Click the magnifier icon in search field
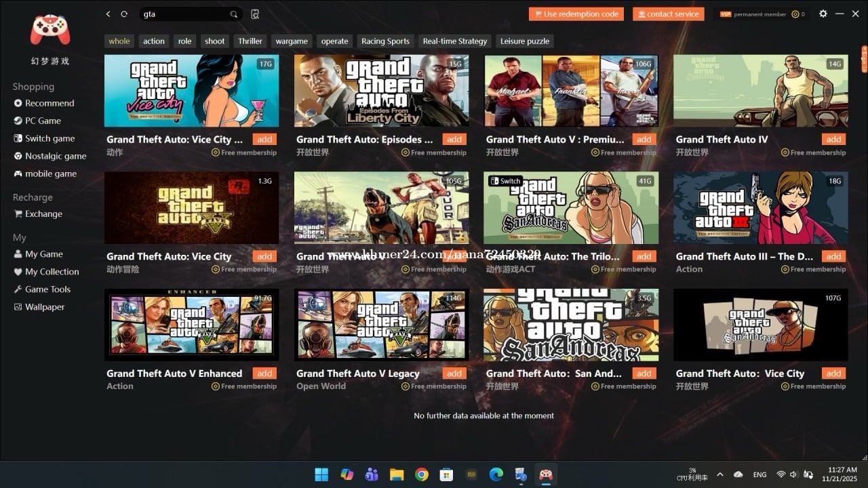Image resolution: width=868 pixels, height=488 pixels. click(234, 14)
